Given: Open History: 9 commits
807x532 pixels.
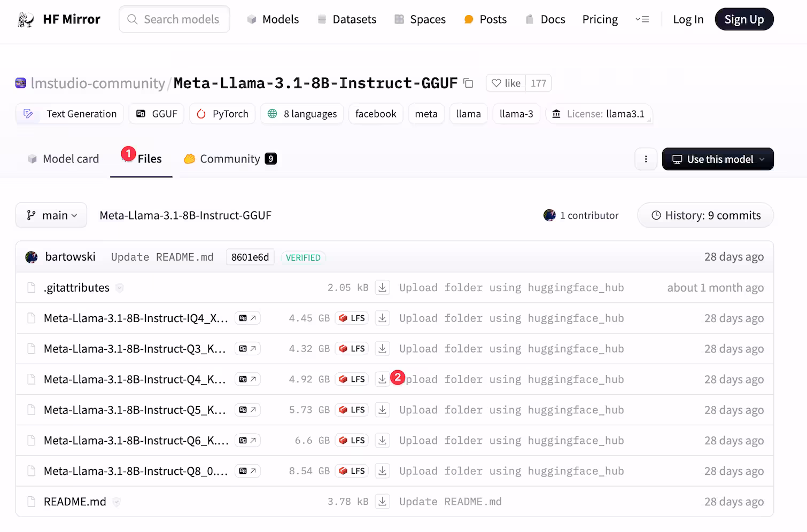Looking at the screenshot, I should point(705,215).
